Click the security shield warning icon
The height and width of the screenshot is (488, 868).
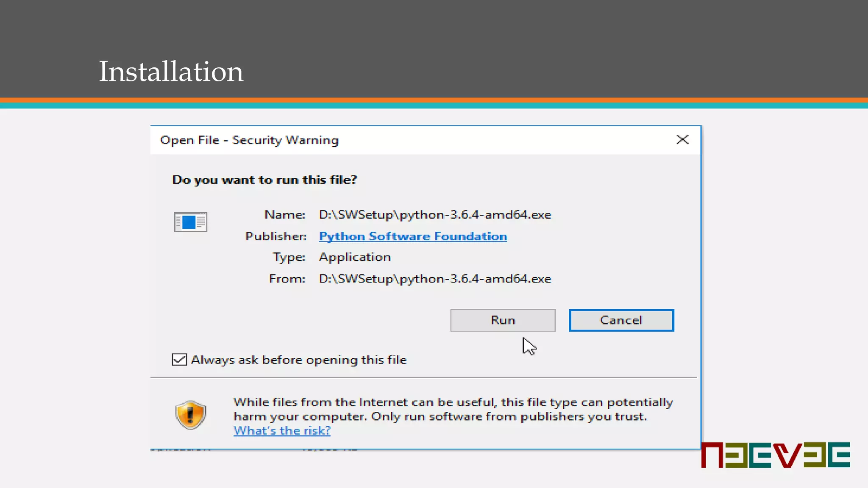pos(191,415)
